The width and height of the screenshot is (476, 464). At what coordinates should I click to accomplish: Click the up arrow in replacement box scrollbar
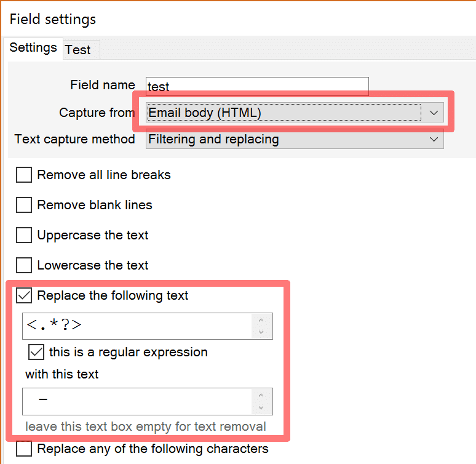coord(261,395)
